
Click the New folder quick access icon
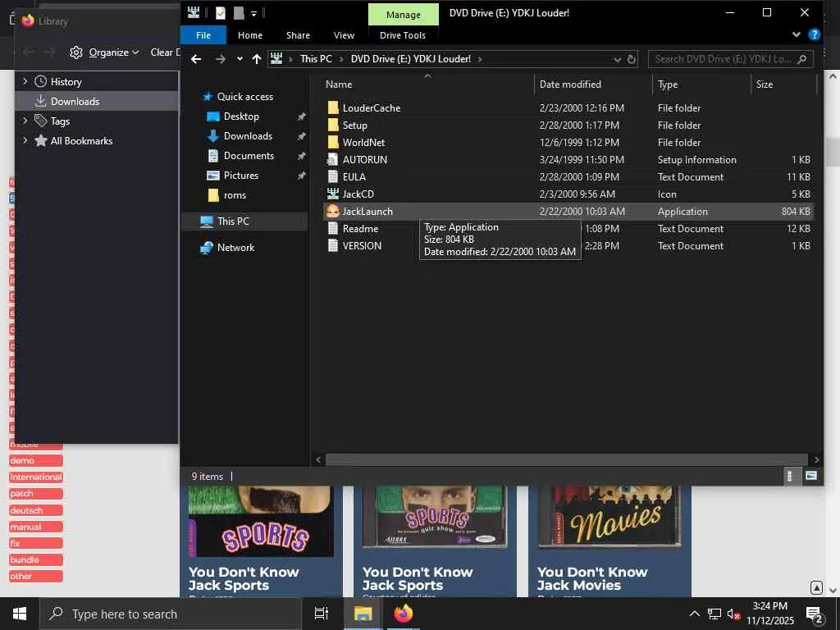point(239,13)
